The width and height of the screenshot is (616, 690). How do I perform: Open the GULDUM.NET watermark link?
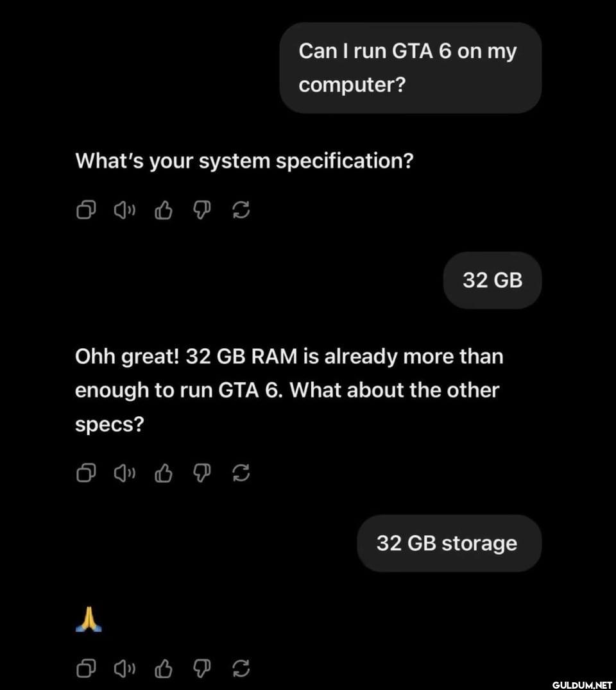581,682
